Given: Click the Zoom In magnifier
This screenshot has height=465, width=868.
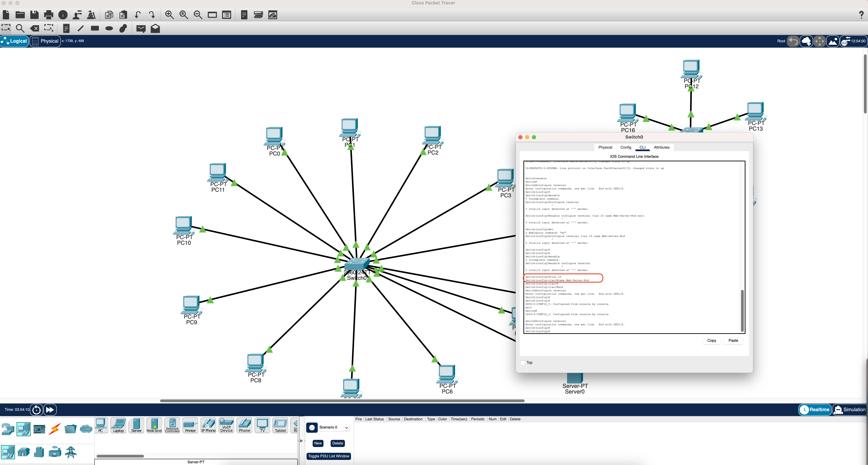Looking at the screenshot, I should click(x=169, y=15).
